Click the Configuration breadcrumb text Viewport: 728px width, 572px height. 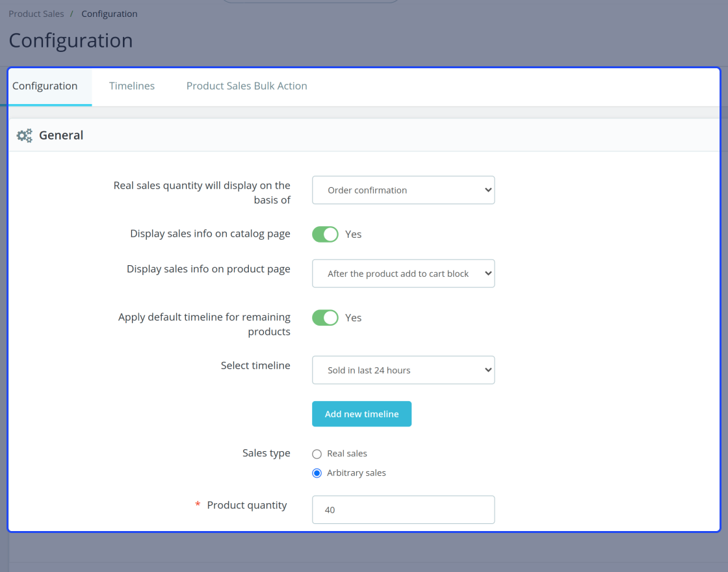(110, 14)
